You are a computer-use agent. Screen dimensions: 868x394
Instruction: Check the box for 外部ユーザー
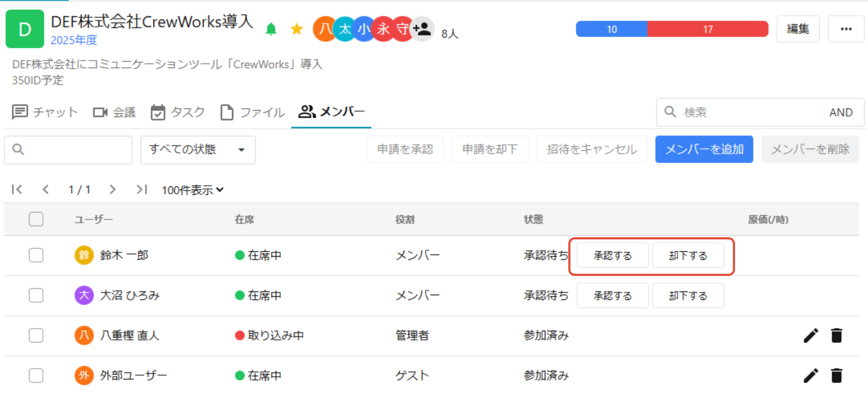click(36, 375)
